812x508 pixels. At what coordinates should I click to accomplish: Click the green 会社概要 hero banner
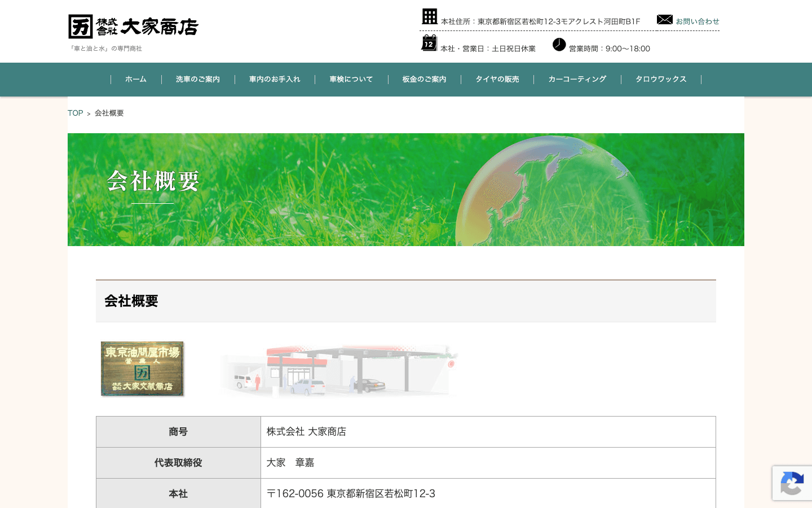pyautogui.click(x=406, y=190)
